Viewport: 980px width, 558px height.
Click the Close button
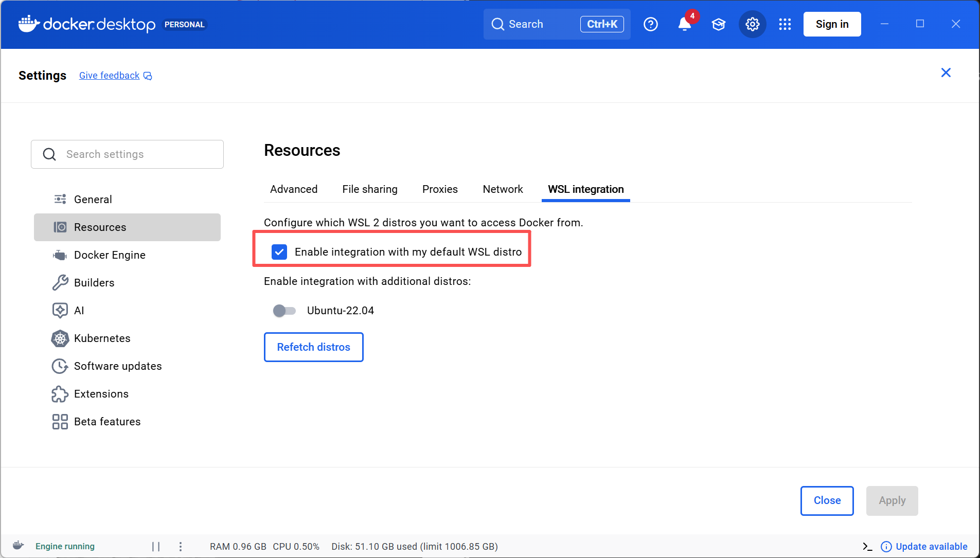pos(827,500)
